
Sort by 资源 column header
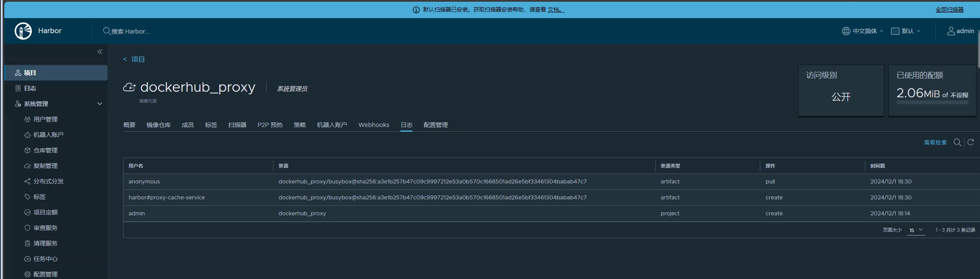point(283,166)
